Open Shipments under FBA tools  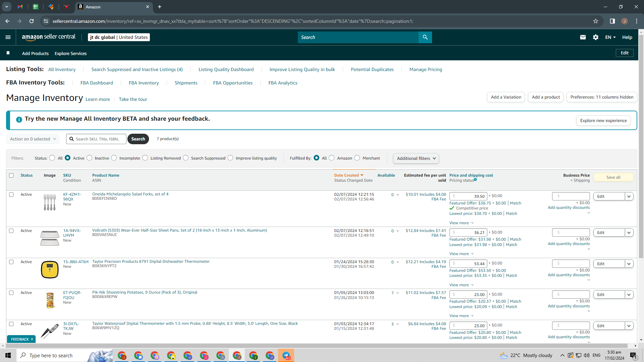tap(186, 83)
